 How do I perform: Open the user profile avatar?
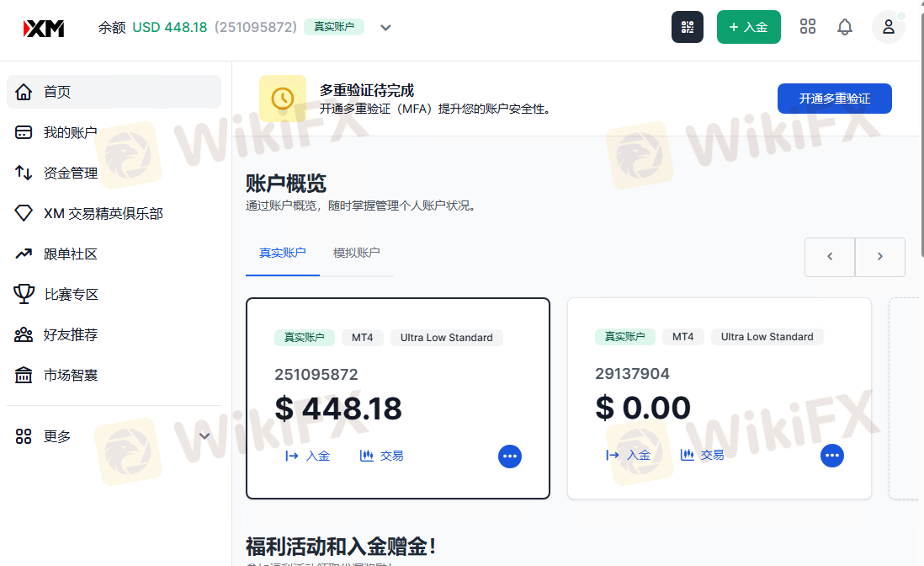tap(889, 27)
